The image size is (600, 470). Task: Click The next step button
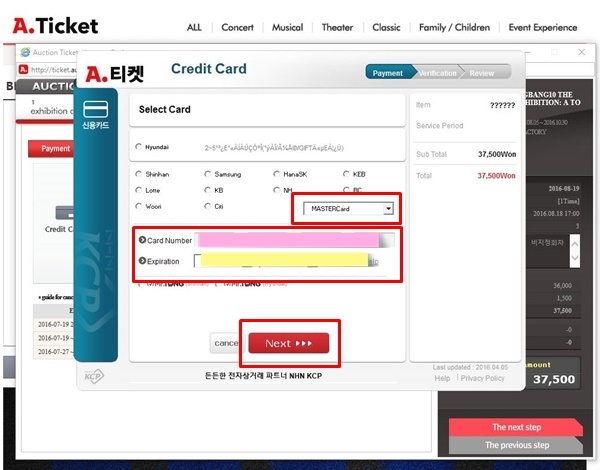click(516, 427)
